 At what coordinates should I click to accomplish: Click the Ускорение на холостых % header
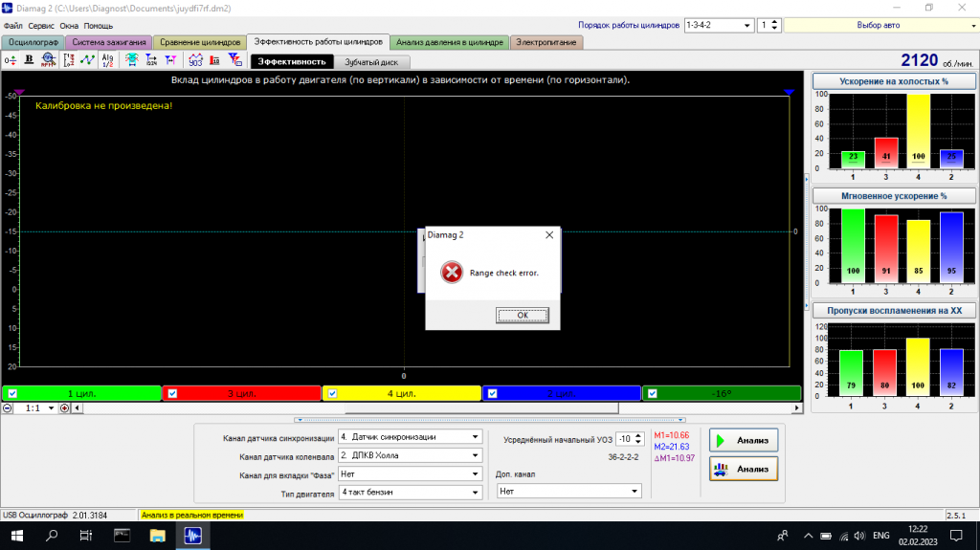[894, 81]
